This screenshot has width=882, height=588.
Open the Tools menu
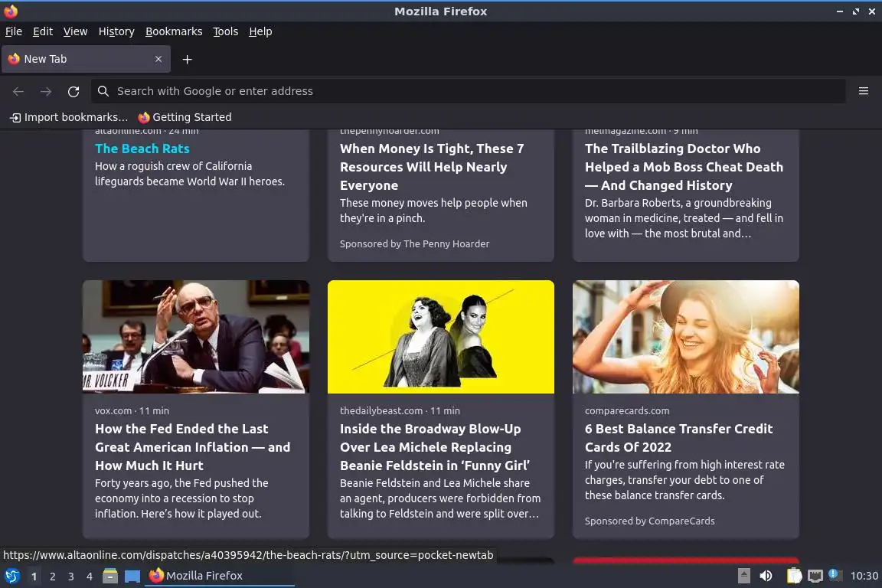(x=226, y=31)
